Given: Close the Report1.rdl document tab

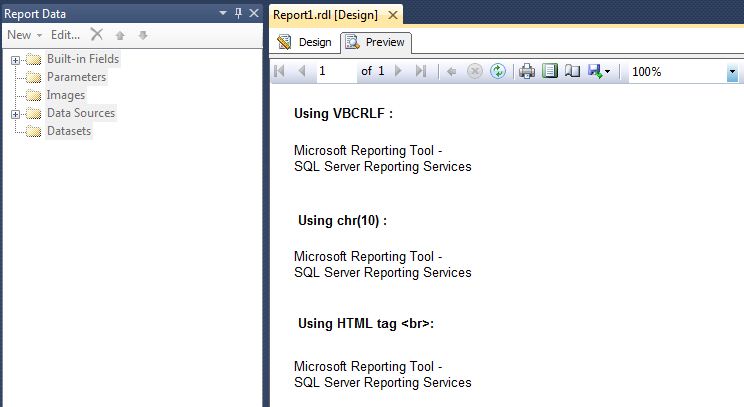Looking at the screenshot, I should pyautogui.click(x=393, y=15).
